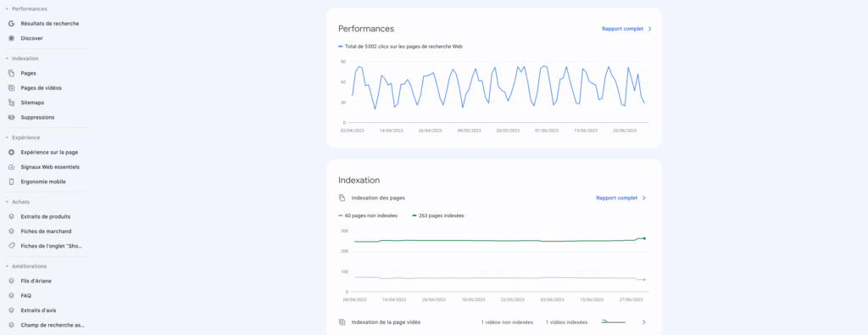Click the 60 pages non indexées legend entry
The width and height of the screenshot is (868, 335).
[368, 215]
